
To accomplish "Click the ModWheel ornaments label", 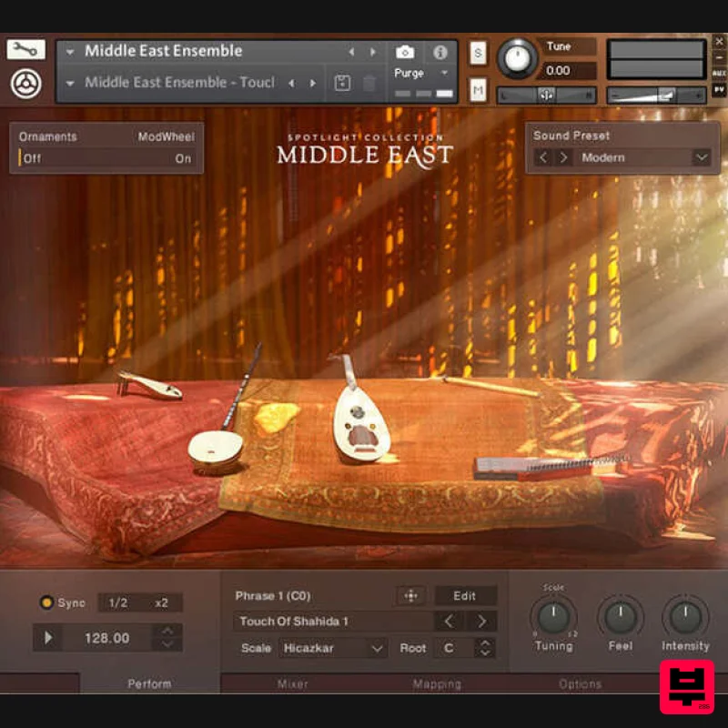I will click(x=166, y=136).
